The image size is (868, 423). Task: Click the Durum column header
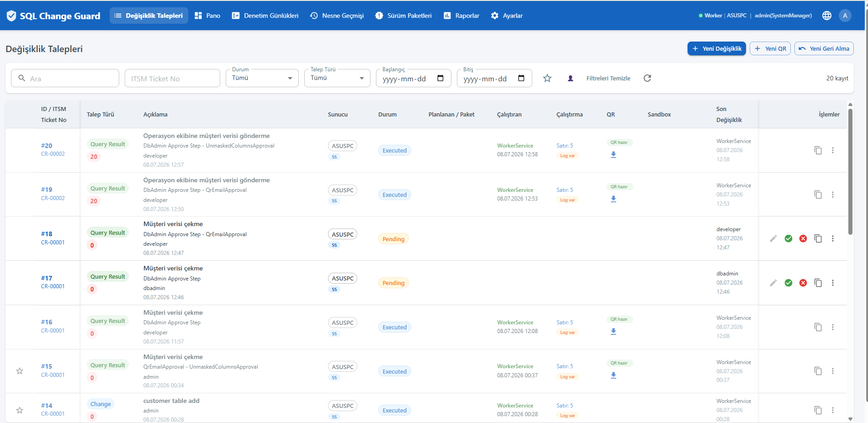coord(387,115)
